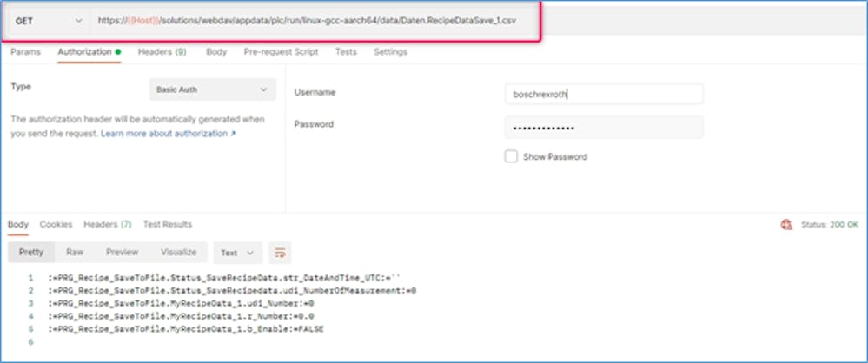Click the Visualize response button
This screenshot has width=868, height=363.
(x=178, y=252)
